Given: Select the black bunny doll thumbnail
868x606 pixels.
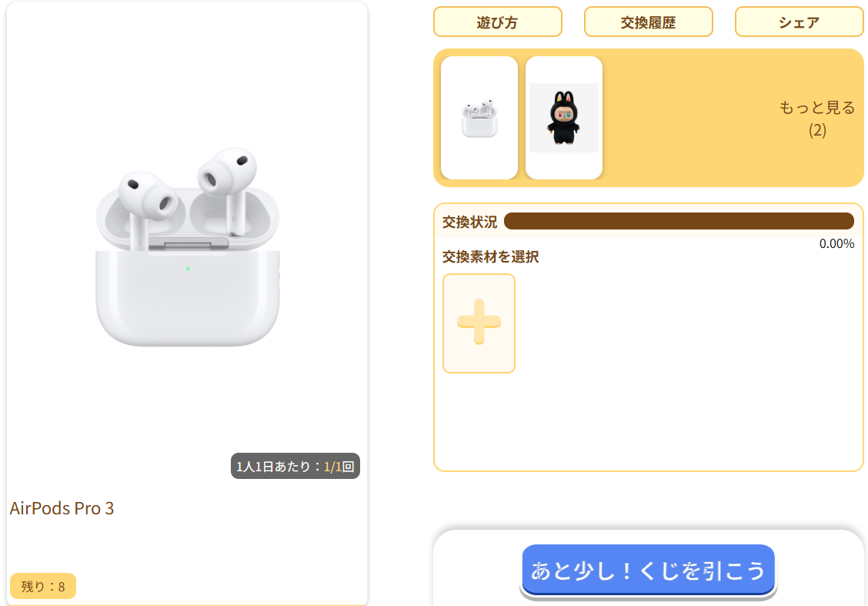Looking at the screenshot, I should click(563, 118).
